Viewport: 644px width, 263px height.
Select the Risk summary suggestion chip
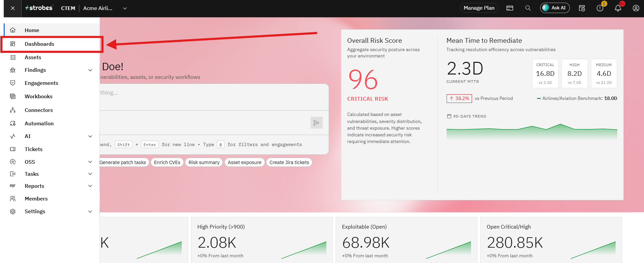point(204,162)
